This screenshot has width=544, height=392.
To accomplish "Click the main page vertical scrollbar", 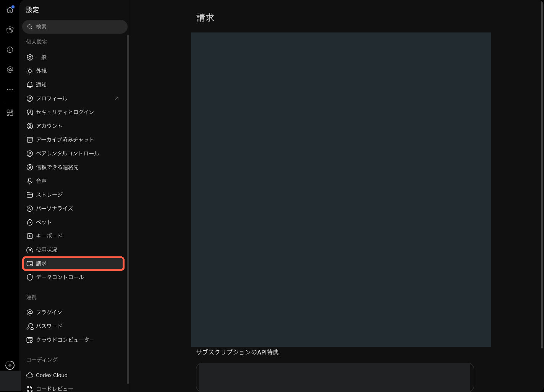I will (x=542, y=174).
